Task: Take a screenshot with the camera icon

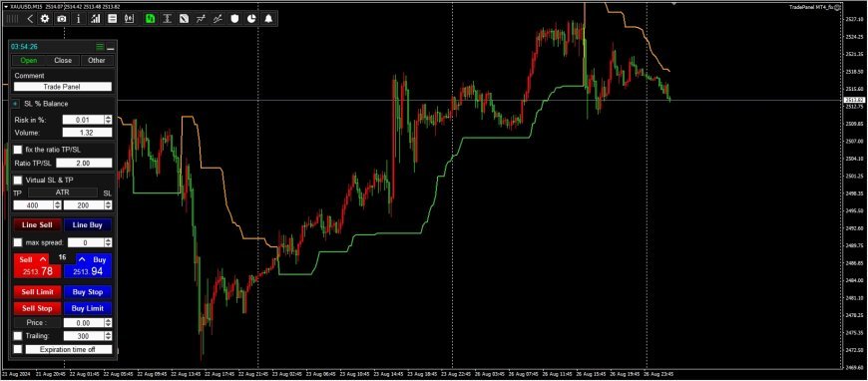Action: [62, 19]
